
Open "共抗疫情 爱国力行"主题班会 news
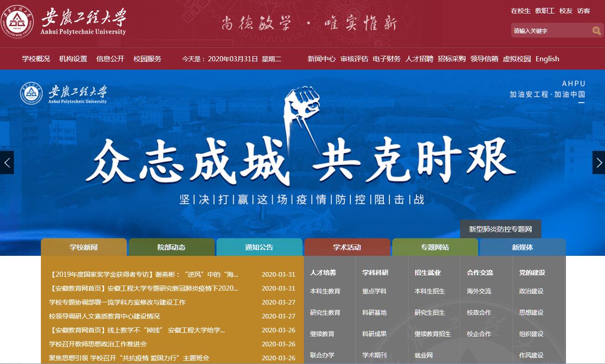129,358
